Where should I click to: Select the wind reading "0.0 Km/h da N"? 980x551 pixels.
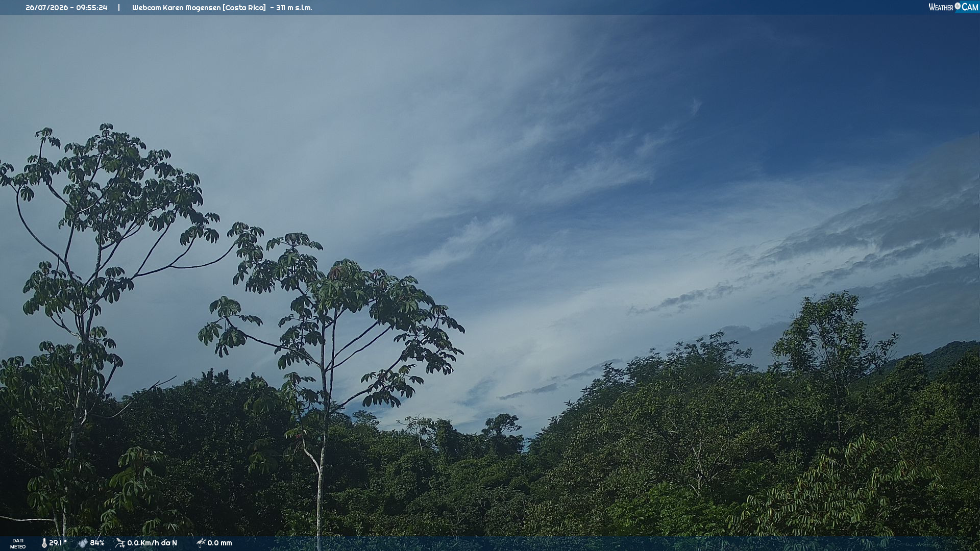152,543
